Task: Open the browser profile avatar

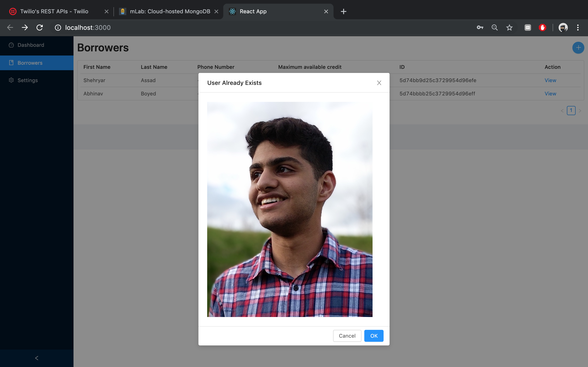Action: coord(563,28)
